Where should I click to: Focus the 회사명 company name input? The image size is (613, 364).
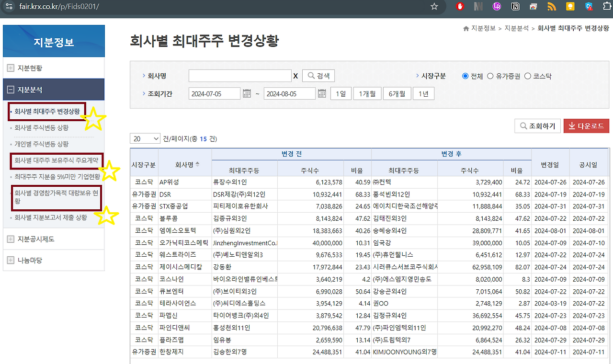pos(240,76)
